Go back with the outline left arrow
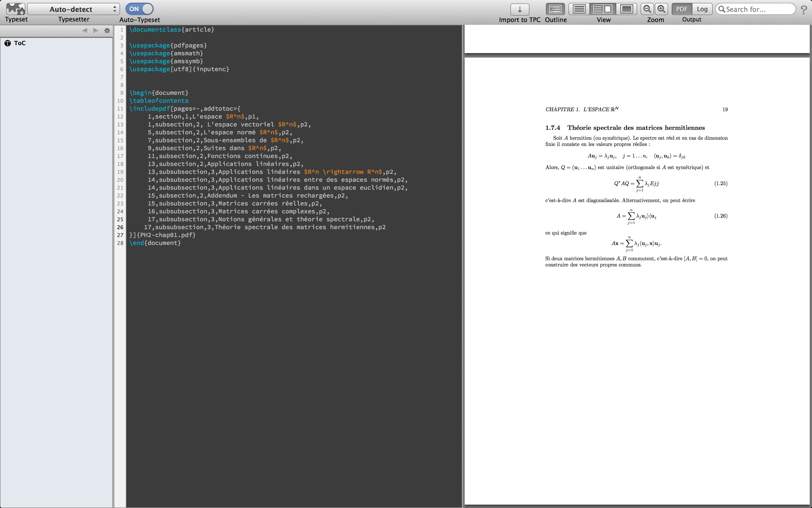The height and width of the screenshot is (508, 812). point(85,30)
